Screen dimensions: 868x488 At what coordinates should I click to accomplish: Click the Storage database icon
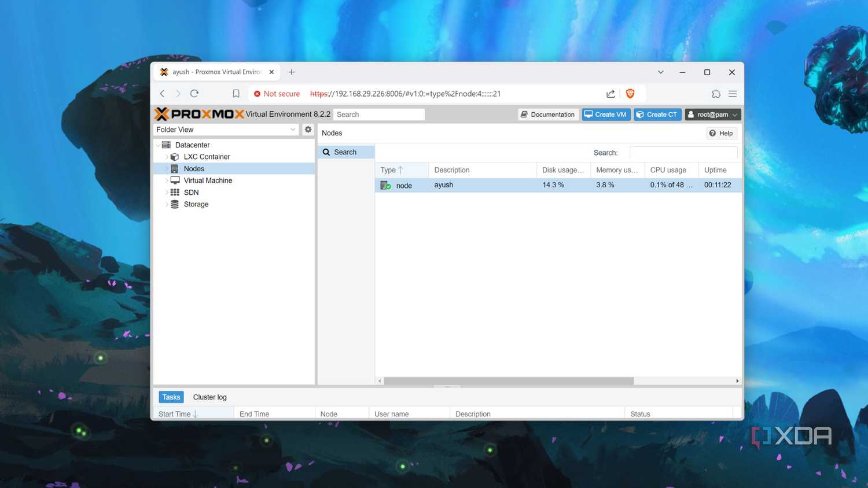click(x=175, y=204)
